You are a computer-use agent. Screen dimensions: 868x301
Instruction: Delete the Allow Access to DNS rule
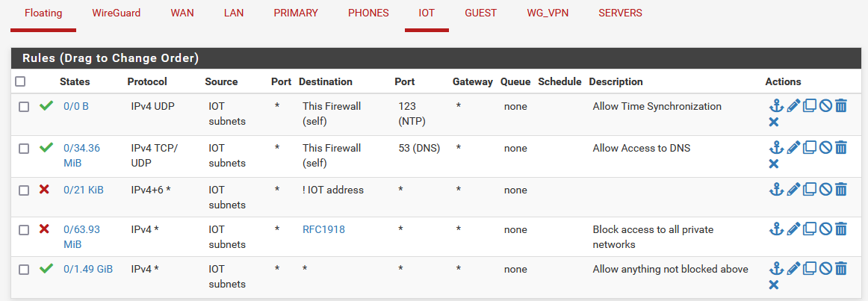tap(841, 148)
